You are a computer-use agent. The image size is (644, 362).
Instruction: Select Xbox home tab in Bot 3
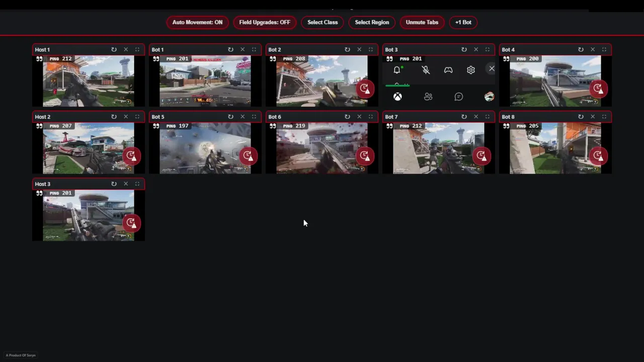coord(397,97)
